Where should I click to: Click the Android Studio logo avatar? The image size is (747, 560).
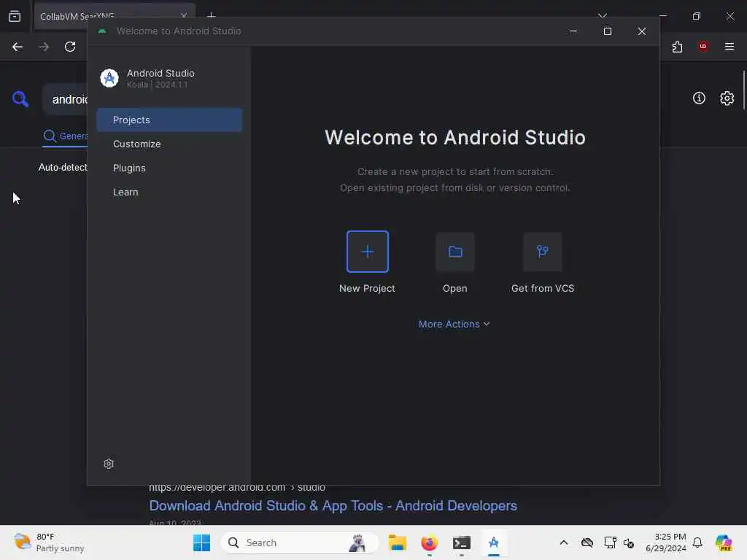109,78
